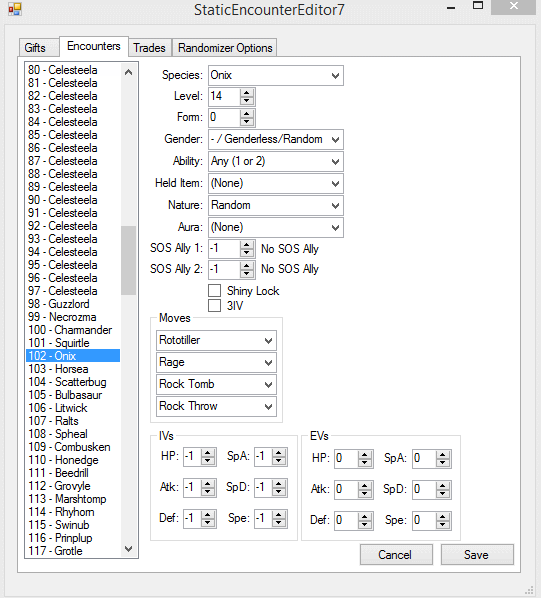Increase the Level value with up arrow

[247, 93]
